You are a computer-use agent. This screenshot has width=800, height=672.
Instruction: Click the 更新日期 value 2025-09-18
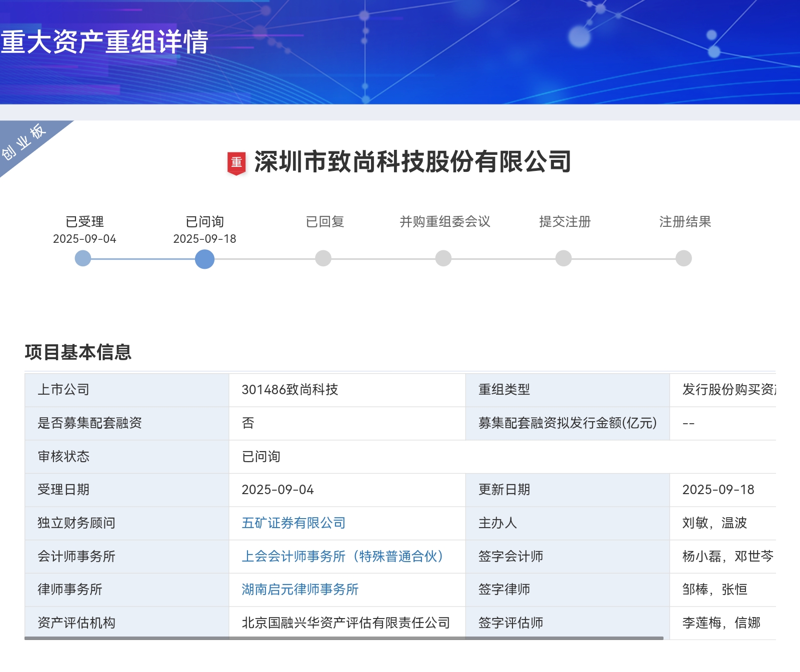click(718, 490)
